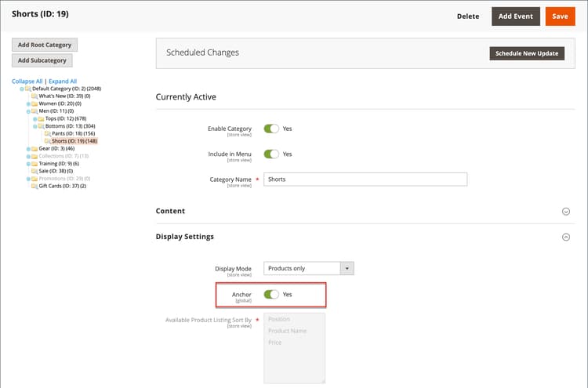Screen dimensions: 588x388
Task: Open the Display Mode dropdown
Action: [309, 268]
